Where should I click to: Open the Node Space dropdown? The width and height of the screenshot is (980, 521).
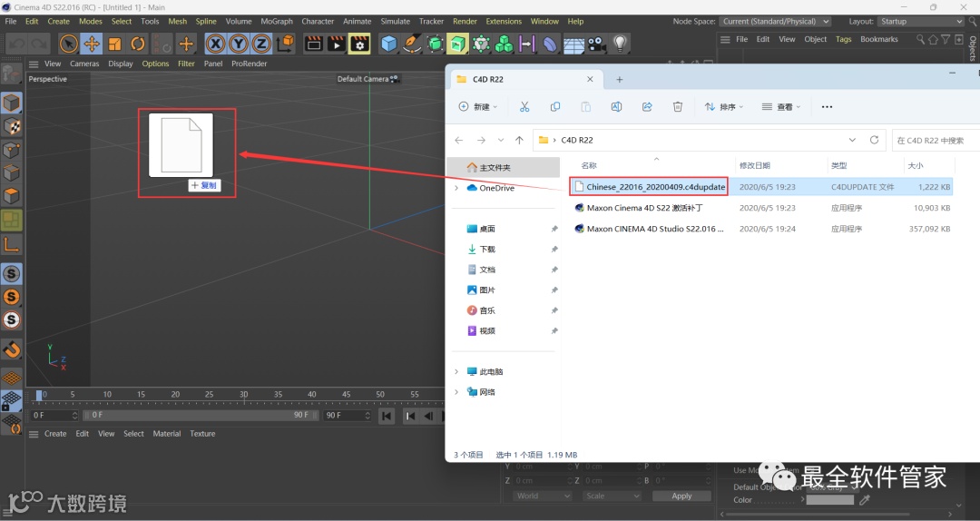pos(775,21)
